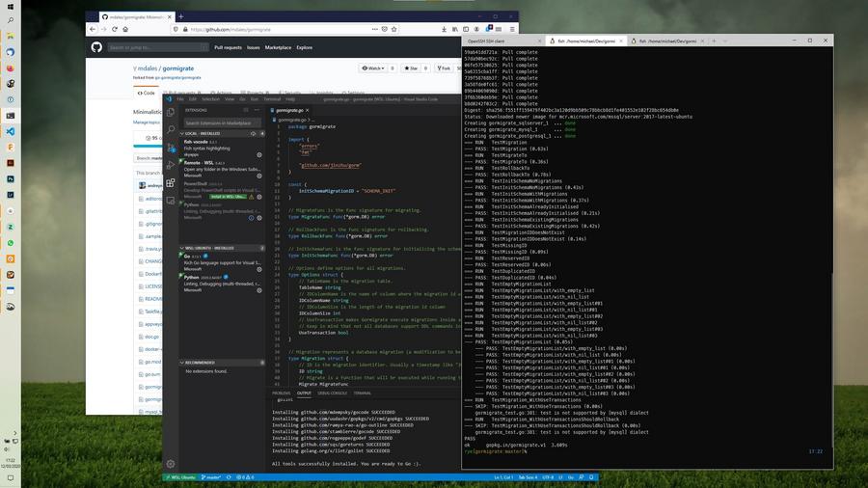Click Pull requests in GitHub header
Screen dimensions: 868x488
click(229, 47)
